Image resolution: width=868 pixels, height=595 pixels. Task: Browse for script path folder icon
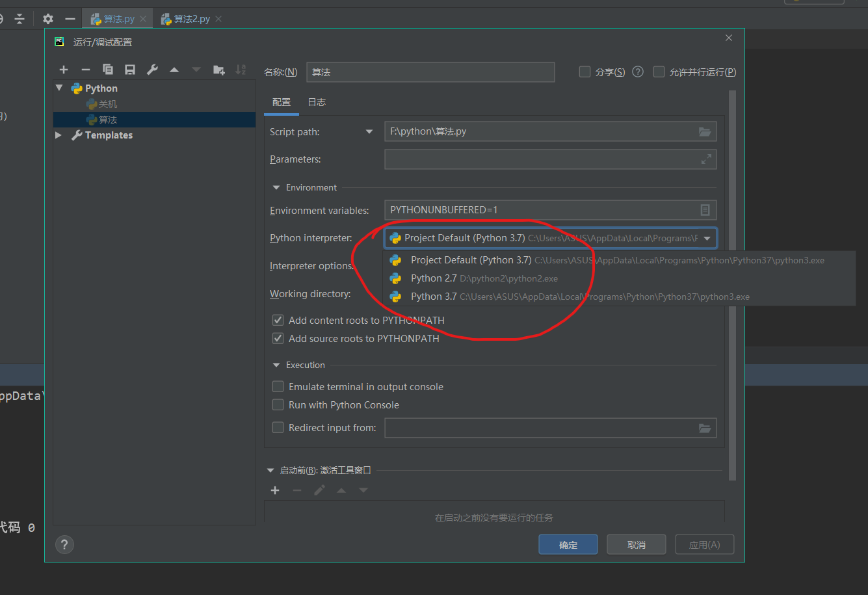[705, 131]
